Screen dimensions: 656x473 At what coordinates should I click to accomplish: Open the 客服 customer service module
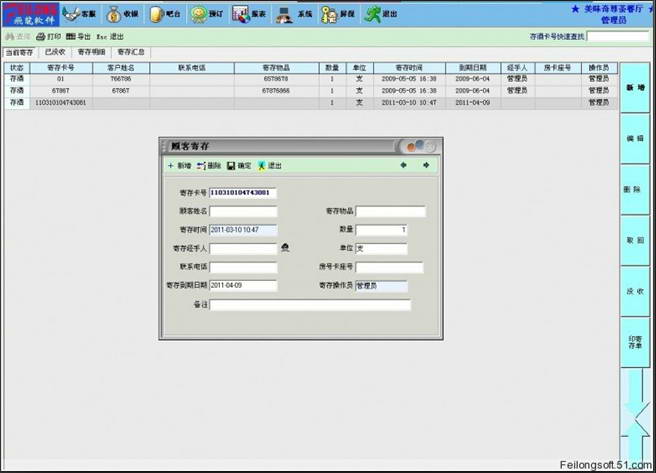79,14
